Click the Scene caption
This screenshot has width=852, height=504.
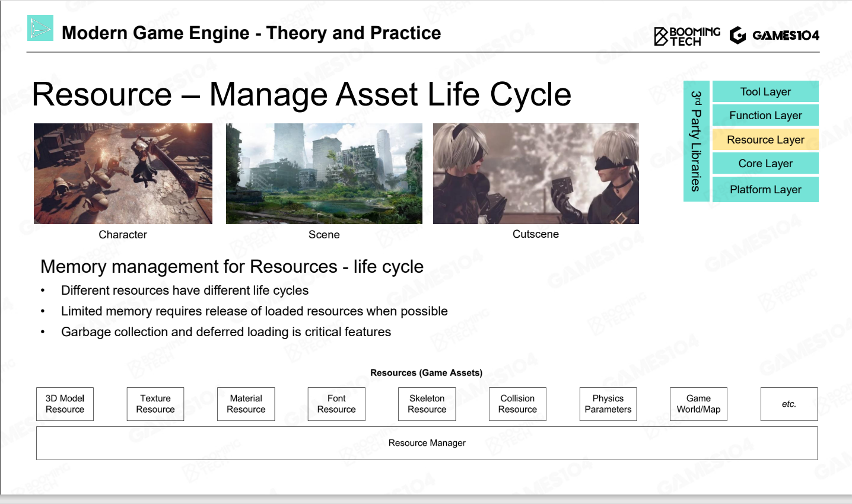(x=324, y=235)
